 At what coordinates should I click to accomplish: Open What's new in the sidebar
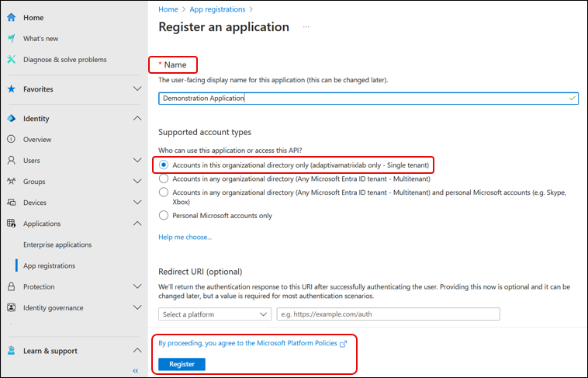click(40, 39)
